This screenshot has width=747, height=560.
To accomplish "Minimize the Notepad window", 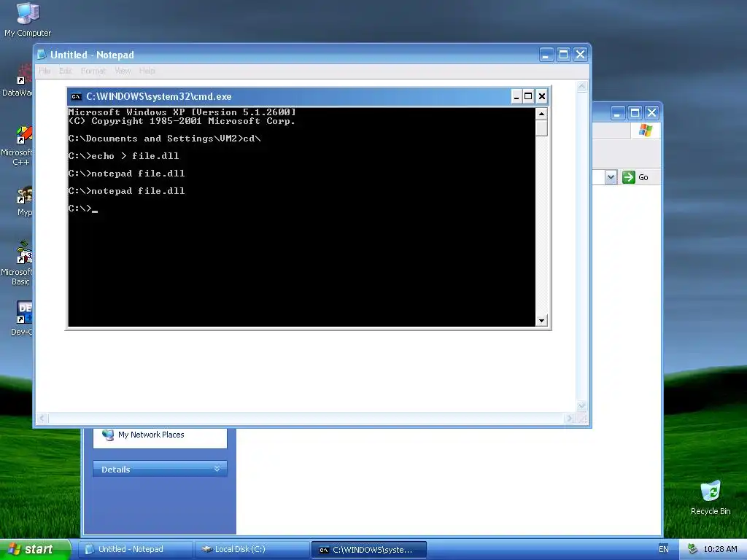I will [546, 55].
